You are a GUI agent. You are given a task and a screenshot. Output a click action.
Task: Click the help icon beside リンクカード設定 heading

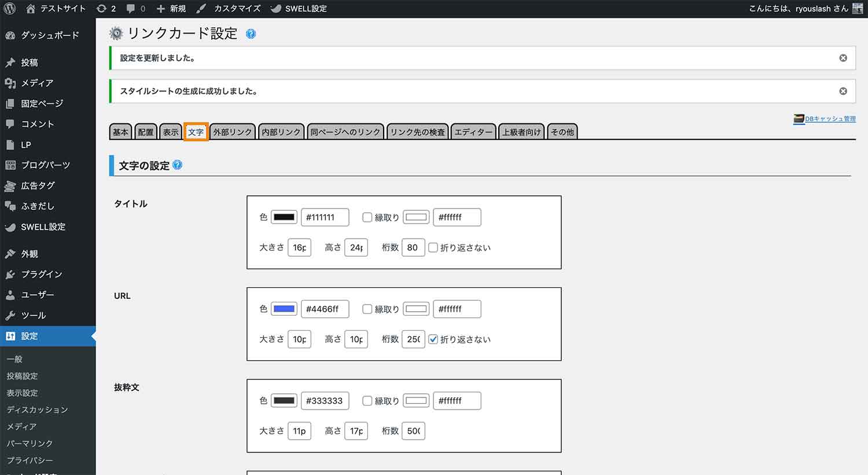(251, 34)
